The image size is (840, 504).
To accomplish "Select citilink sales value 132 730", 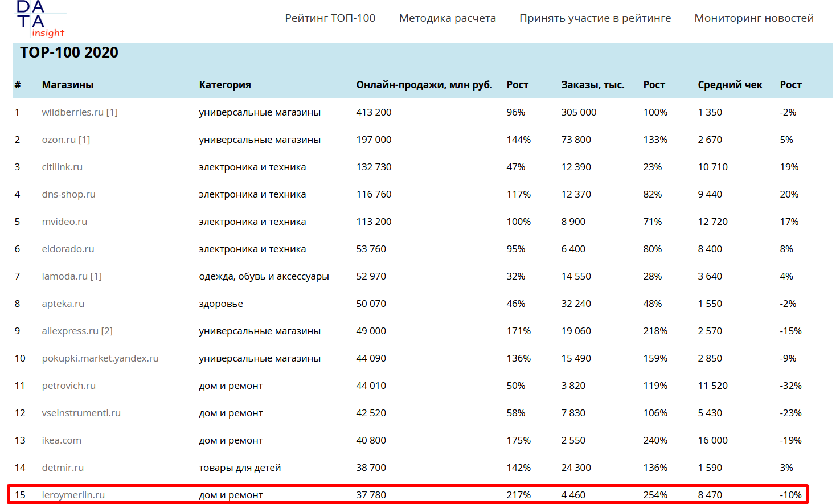I will pyautogui.click(x=374, y=167).
